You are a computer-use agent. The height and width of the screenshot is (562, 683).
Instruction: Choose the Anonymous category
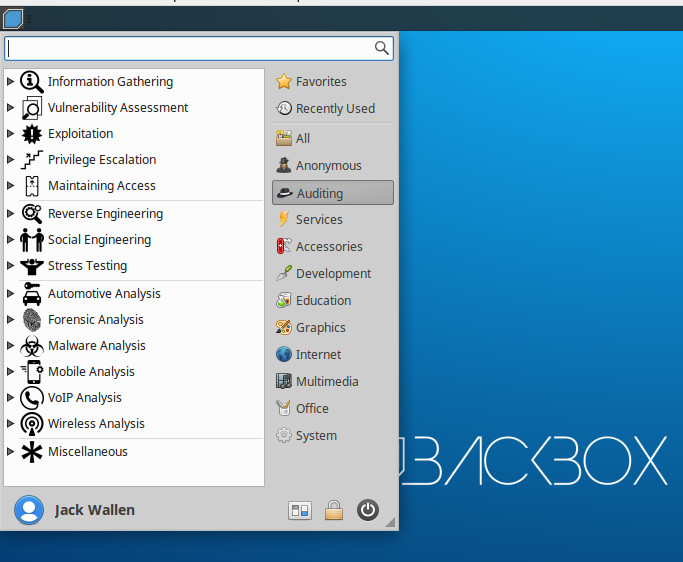click(x=328, y=166)
